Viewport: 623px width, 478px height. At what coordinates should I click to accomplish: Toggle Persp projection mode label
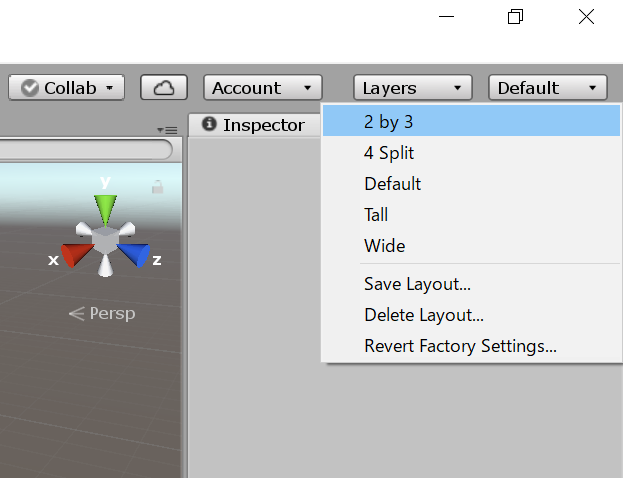pyautogui.click(x=102, y=313)
